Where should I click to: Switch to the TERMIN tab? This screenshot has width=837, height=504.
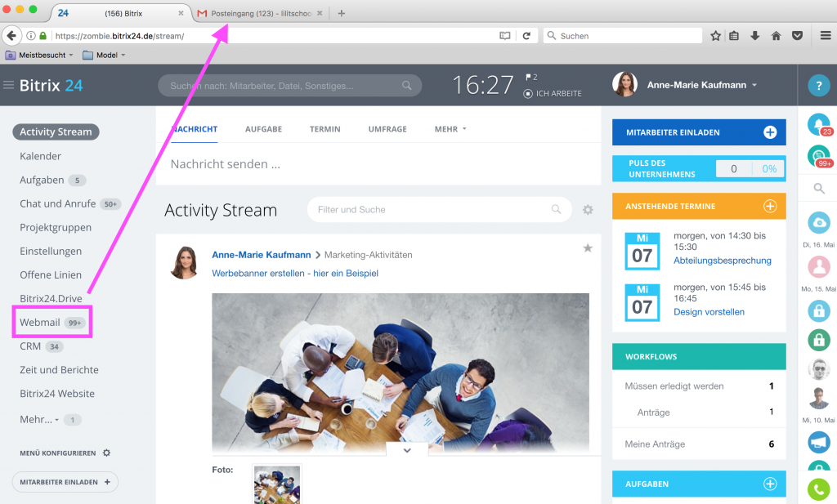click(x=325, y=129)
